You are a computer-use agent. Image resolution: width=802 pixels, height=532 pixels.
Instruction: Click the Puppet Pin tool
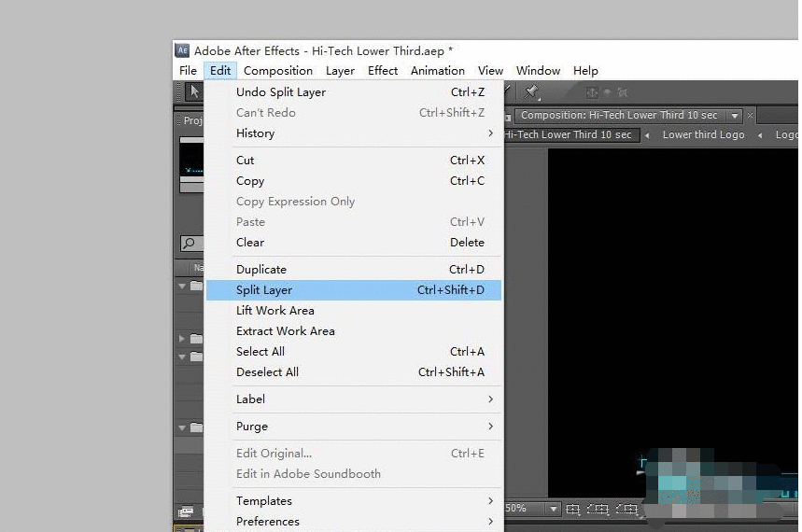(531, 91)
